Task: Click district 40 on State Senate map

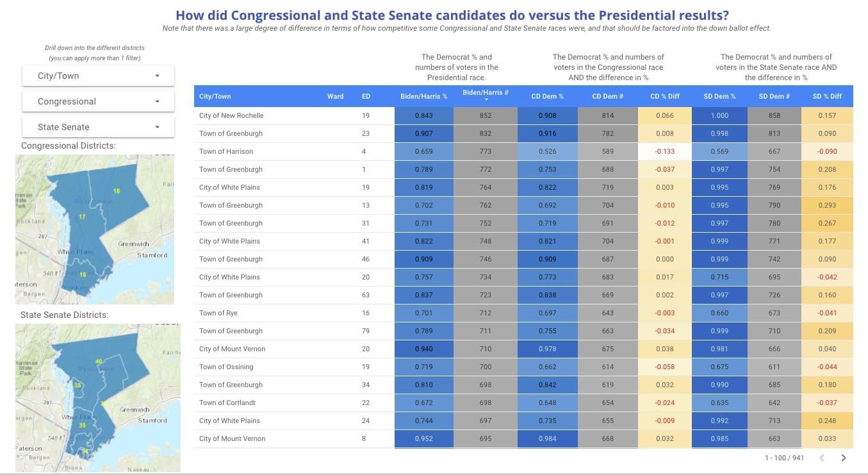Action: tap(98, 362)
